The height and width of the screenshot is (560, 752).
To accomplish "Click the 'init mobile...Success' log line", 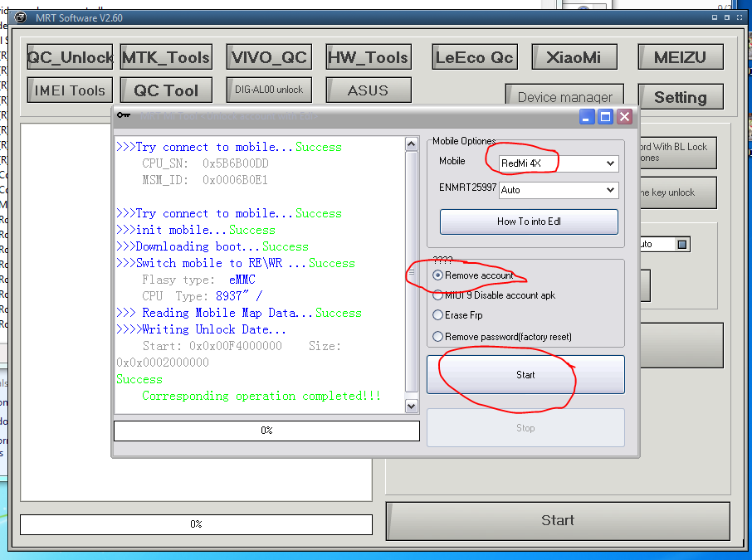I will 196,230.
